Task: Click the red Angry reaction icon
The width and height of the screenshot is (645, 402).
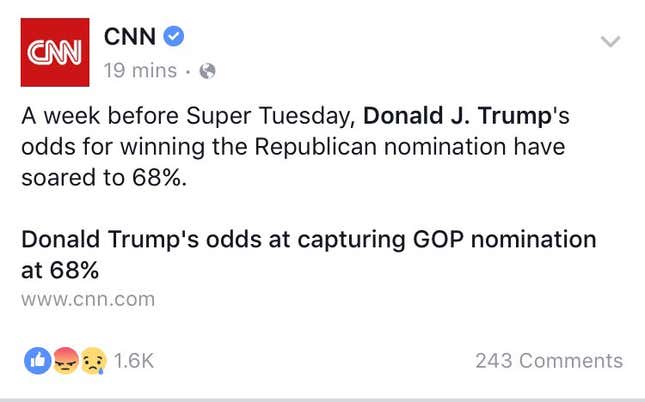Action: [66, 361]
